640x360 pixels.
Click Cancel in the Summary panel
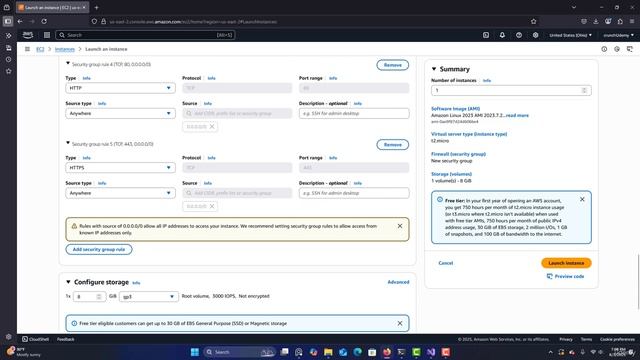(446, 263)
